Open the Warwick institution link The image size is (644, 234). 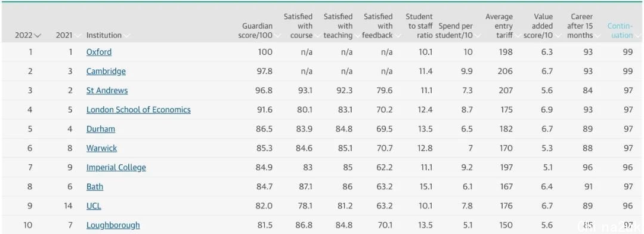point(101,148)
